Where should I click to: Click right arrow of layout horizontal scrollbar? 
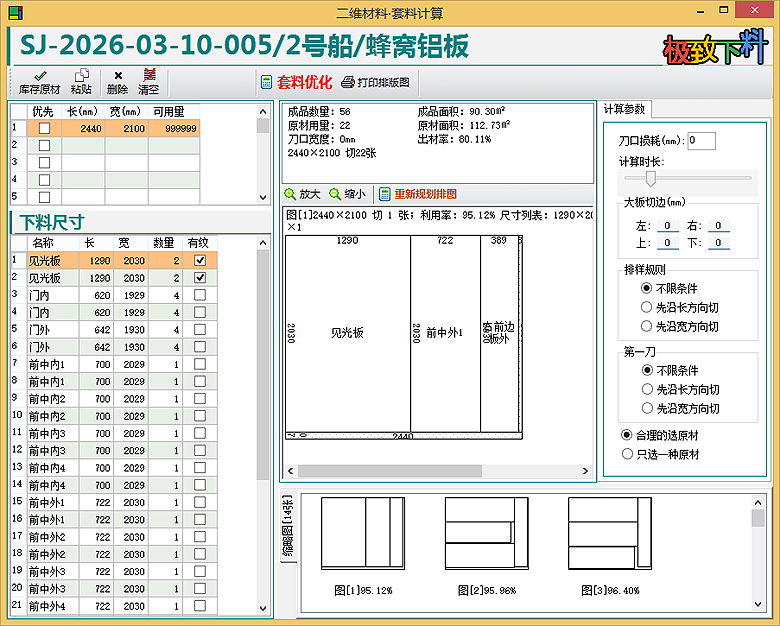585,471
